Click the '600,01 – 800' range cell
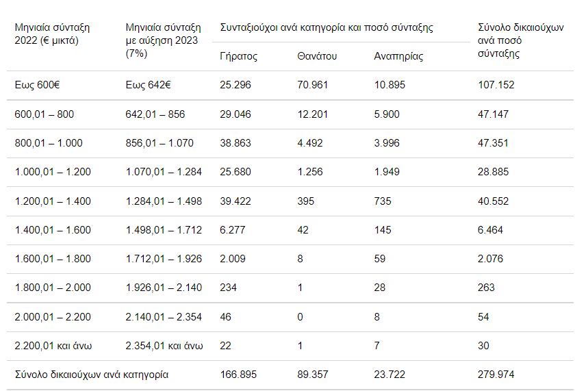The height and width of the screenshot is (391, 588). [44, 114]
